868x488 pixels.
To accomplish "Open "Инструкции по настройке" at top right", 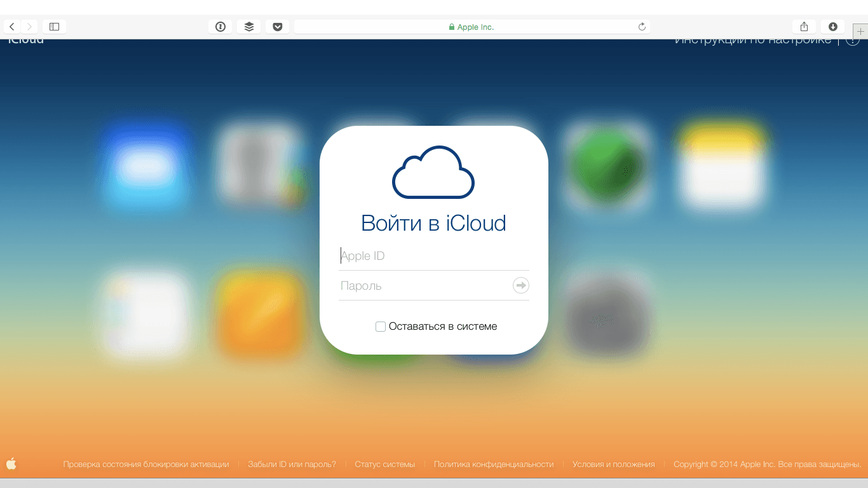I will (753, 40).
